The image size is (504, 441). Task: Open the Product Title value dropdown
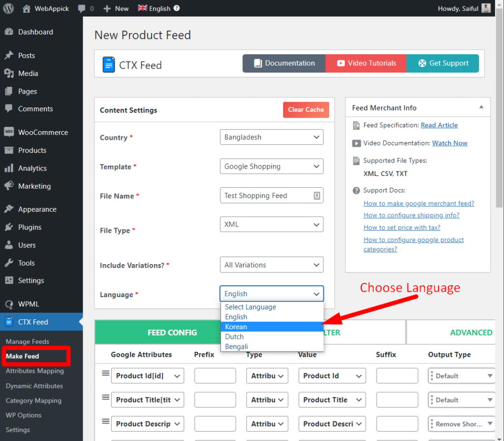point(332,400)
